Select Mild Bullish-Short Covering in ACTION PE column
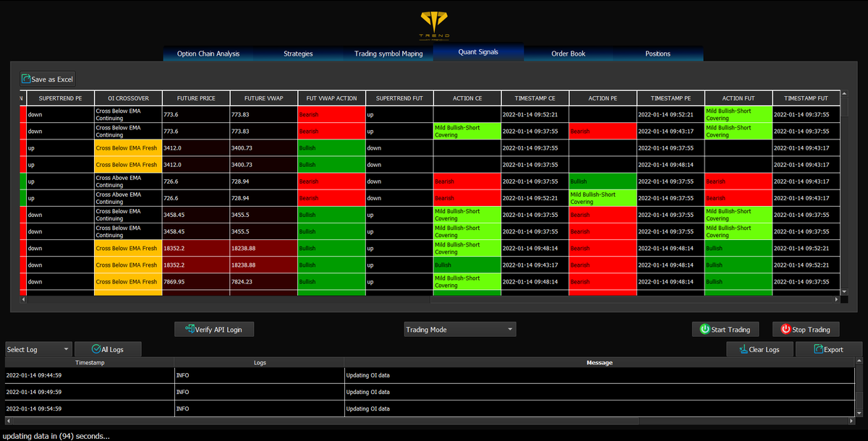 [603, 198]
